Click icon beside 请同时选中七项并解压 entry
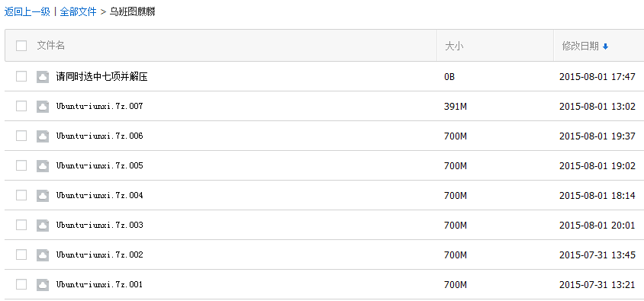This screenshot has height=301, width=644. click(43, 77)
